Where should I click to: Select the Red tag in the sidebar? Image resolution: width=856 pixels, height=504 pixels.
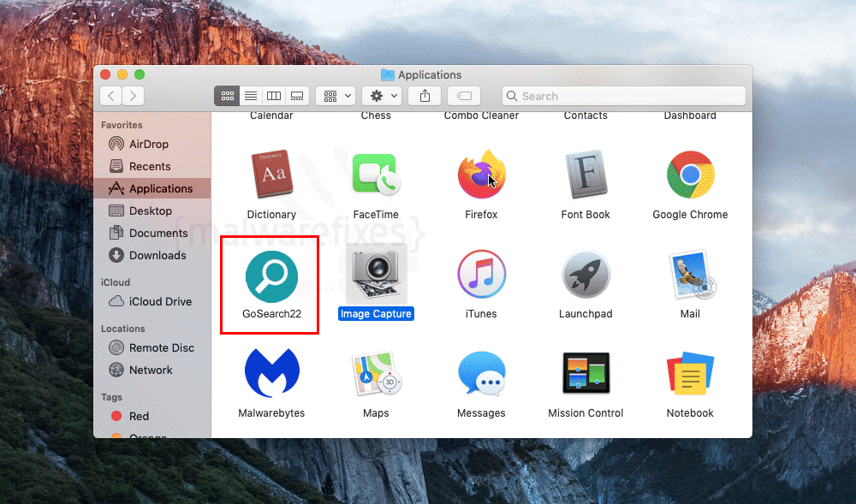152,416
